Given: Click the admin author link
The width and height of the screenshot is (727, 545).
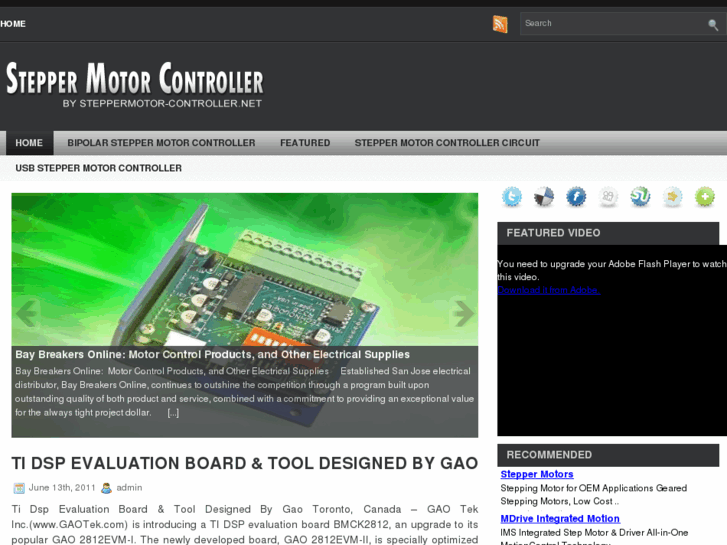Looking at the screenshot, I should pos(129,488).
